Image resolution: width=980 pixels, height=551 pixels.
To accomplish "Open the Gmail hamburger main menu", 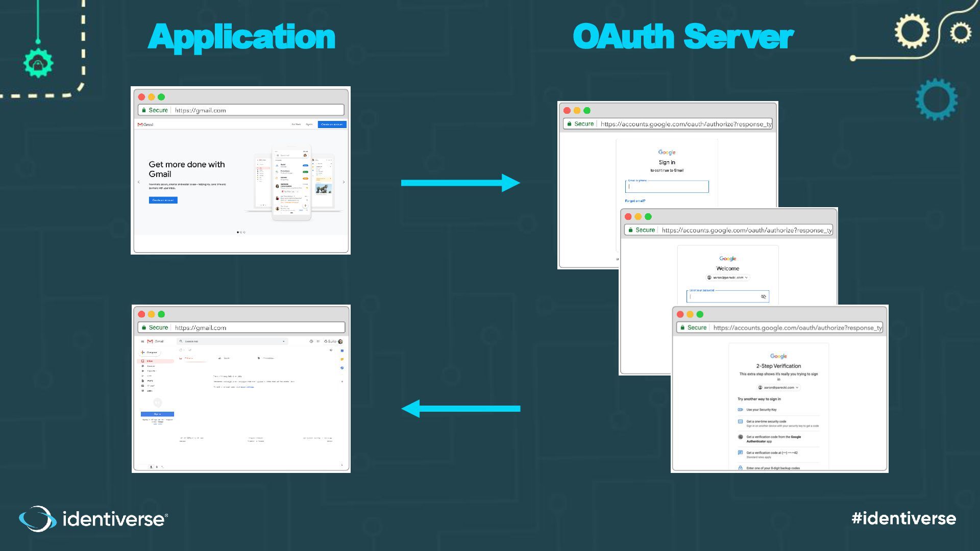I will tap(142, 341).
